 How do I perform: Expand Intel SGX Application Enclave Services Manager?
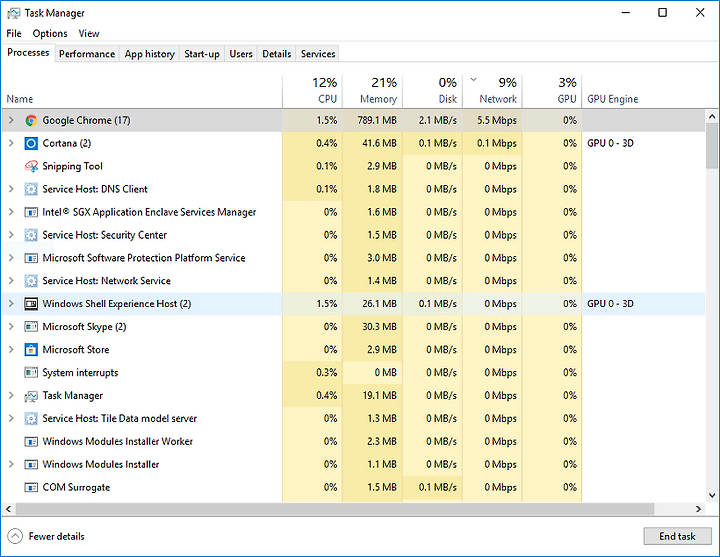11,212
